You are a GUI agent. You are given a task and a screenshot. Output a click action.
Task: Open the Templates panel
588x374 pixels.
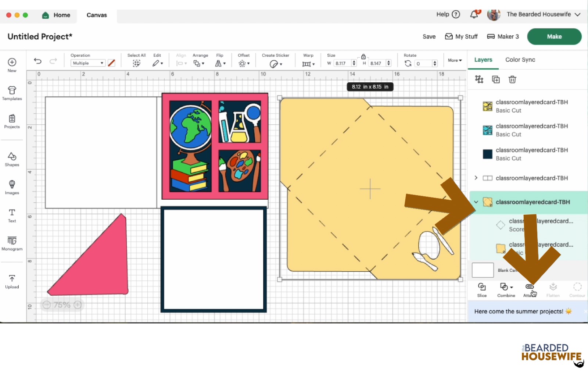click(x=12, y=93)
